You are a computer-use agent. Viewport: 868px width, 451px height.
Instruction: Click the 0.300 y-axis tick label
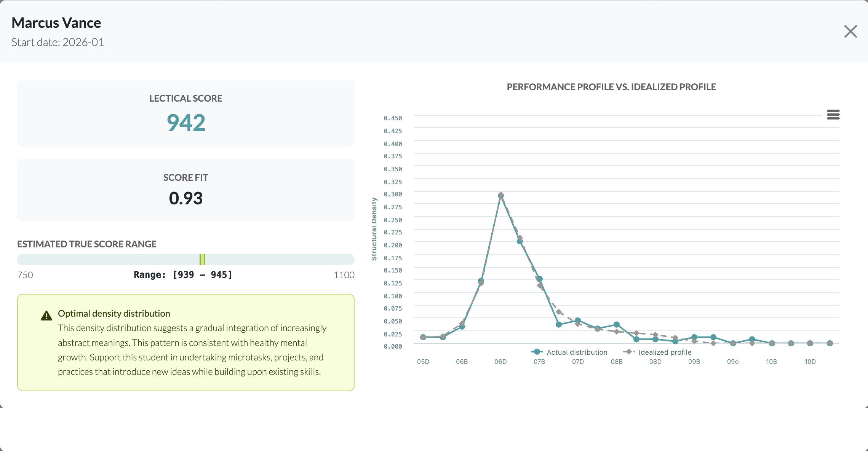coord(393,194)
